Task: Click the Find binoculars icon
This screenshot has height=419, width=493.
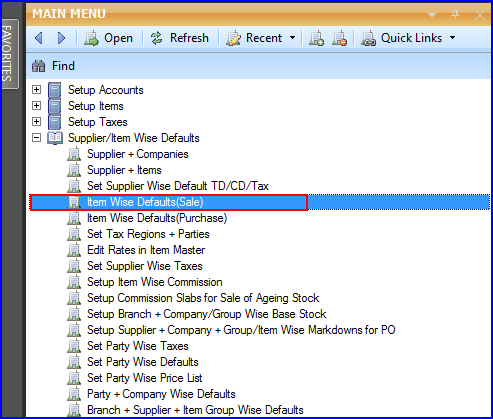Action: point(38,66)
